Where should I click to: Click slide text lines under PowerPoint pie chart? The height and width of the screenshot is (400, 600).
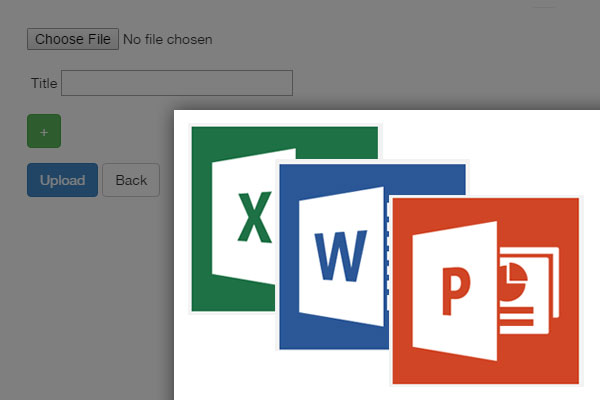525,320
